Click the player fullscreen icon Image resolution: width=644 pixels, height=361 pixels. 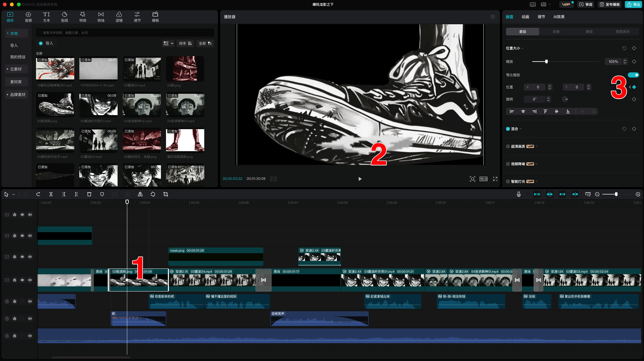point(495,179)
